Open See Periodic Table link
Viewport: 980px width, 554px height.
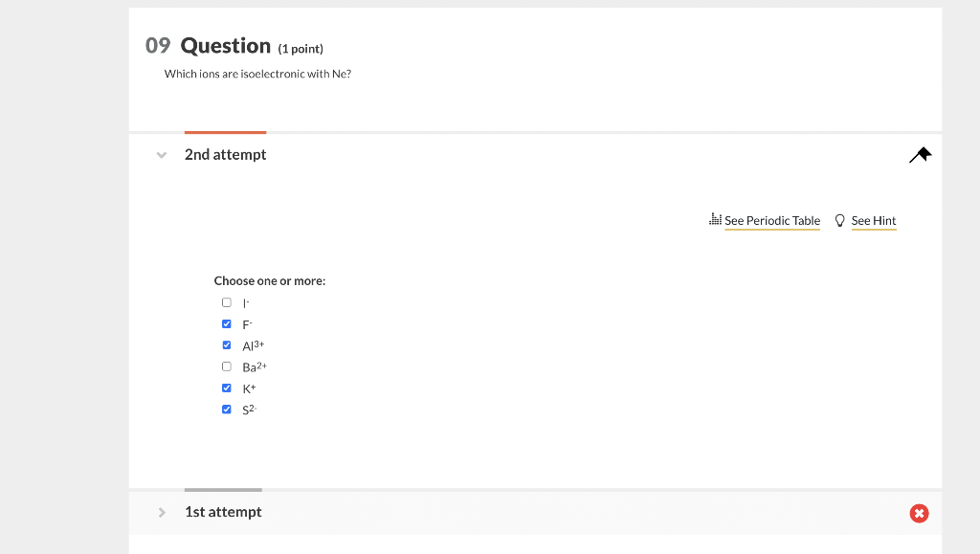coord(771,220)
